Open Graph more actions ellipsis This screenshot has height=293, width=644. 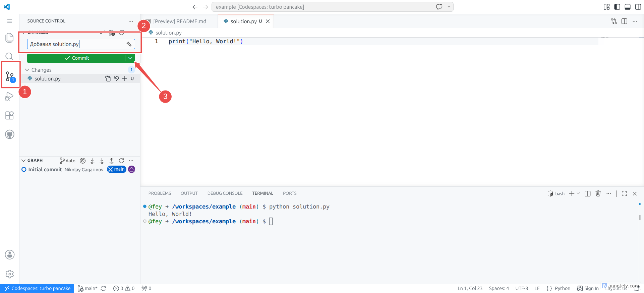[131, 161]
